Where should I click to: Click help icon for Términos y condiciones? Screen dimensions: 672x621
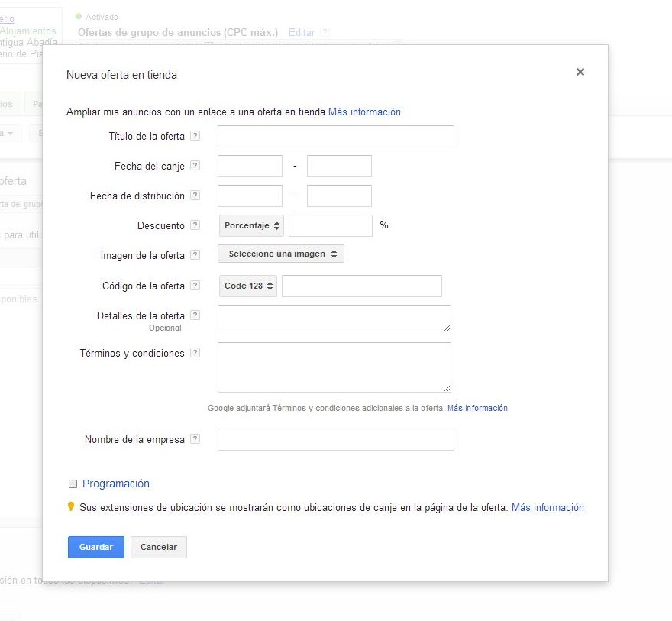tap(195, 353)
